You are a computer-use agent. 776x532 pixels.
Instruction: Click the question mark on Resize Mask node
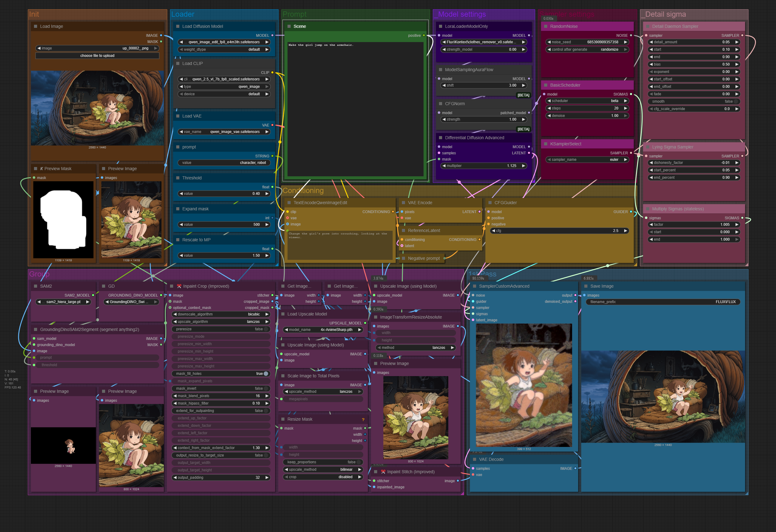(363, 419)
